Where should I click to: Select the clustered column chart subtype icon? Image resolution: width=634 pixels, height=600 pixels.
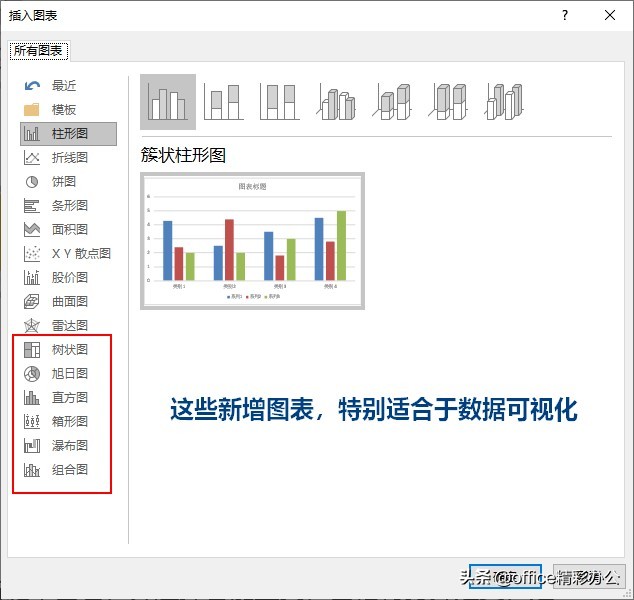coord(168,101)
